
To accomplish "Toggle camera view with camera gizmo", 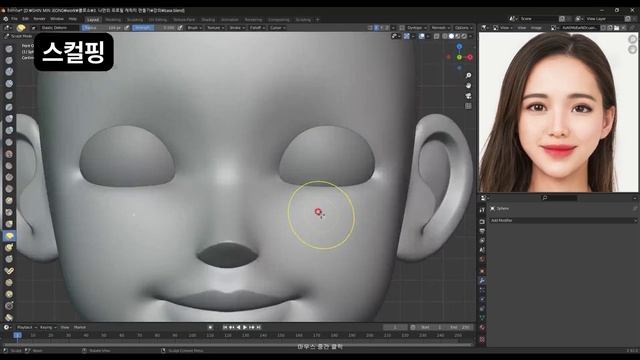I will [x=468, y=96].
